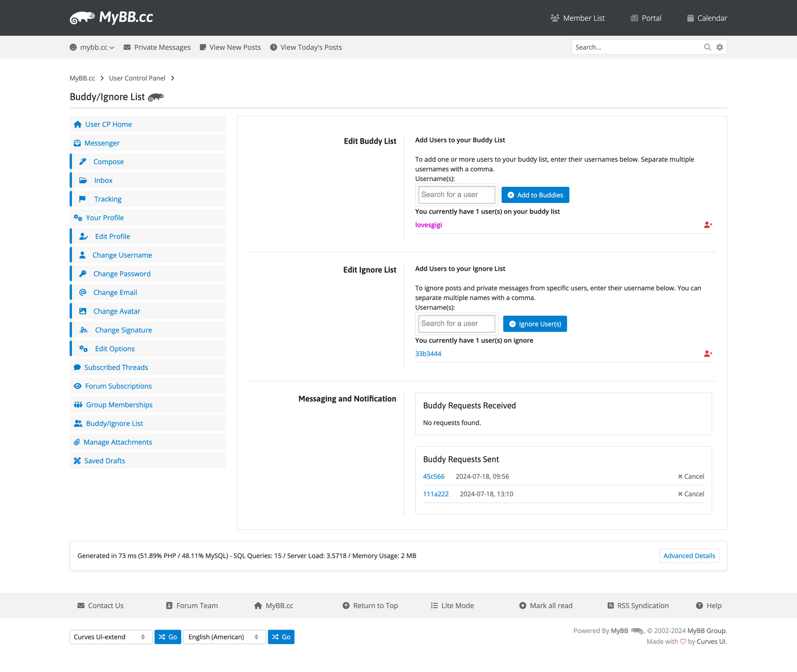The height and width of the screenshot is (672, 797).
Task: Click the Buddy/Ignore List sidebar icon
Action: point(79,423)
